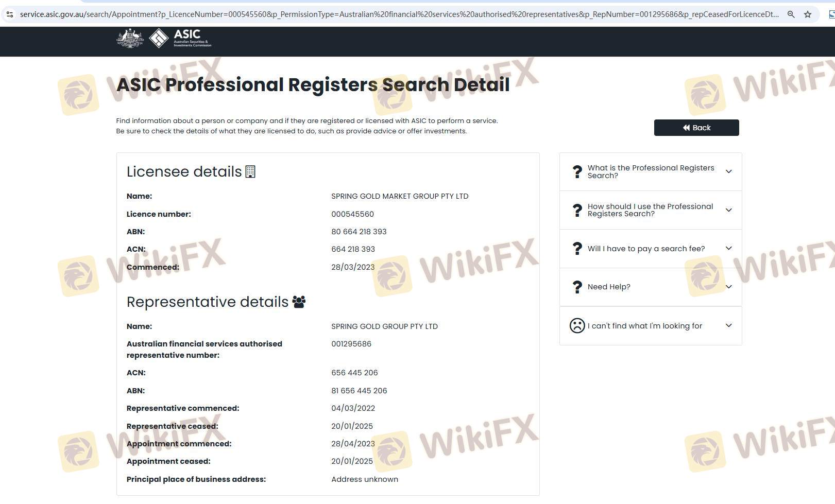
Task: Click the sad face icon
Action: [x=577, y=325]
